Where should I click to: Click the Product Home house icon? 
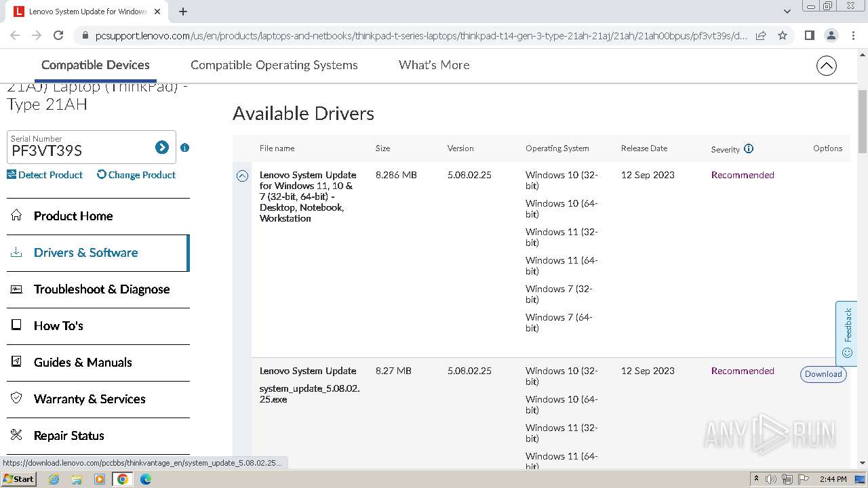(16, 216)
